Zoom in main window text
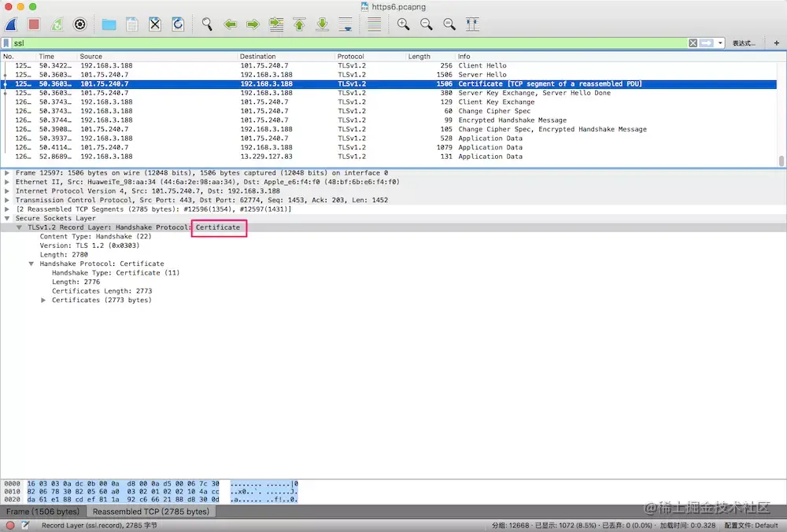This screenshot has width=787, height=532. point(403,24)
